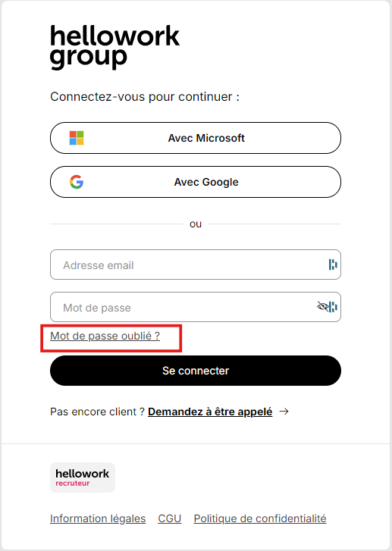392x551 pixels.
Task: Click the Connectez-vous pour continuer heading text
Action: tap(145, 97)
